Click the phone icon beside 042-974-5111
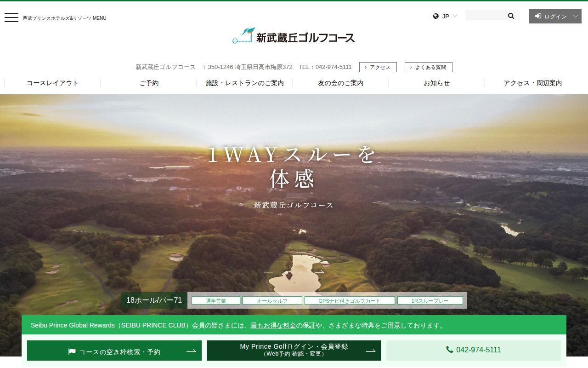 coord(450,350)
